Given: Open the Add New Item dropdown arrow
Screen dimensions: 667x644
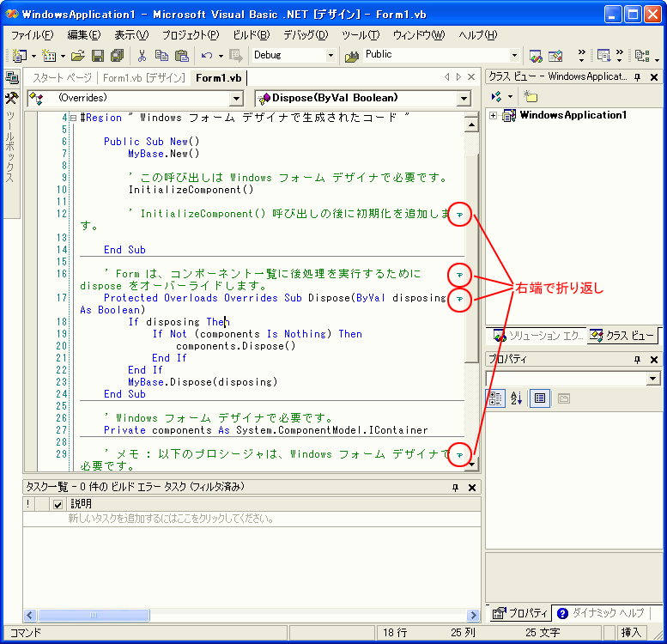Looking at the screenshot, I should click(63, 56).
